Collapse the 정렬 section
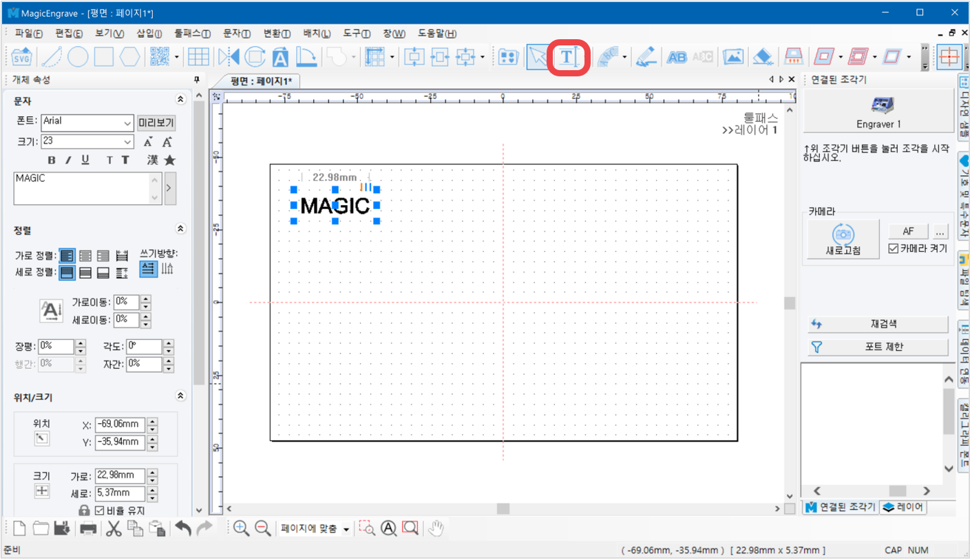This screenshot has height=560, width=970. 181,228
